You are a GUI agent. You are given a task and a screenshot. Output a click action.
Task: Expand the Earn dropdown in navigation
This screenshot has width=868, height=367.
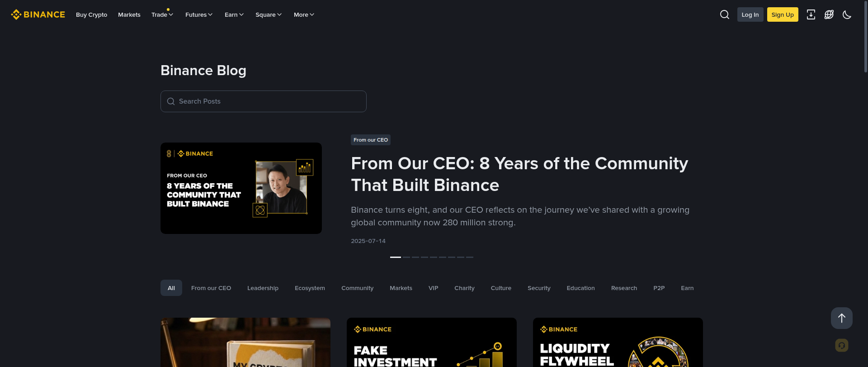point(234,14)
